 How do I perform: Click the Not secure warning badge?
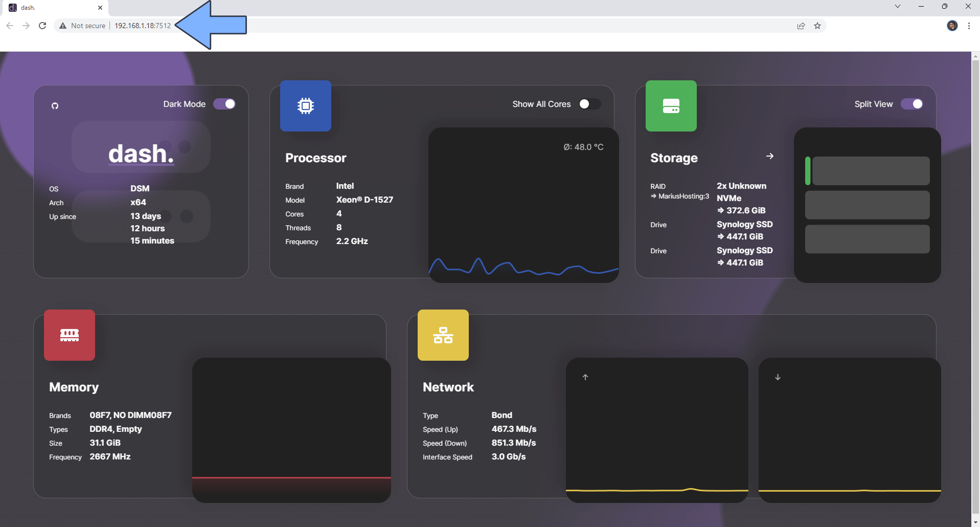(x=82, y=26)
